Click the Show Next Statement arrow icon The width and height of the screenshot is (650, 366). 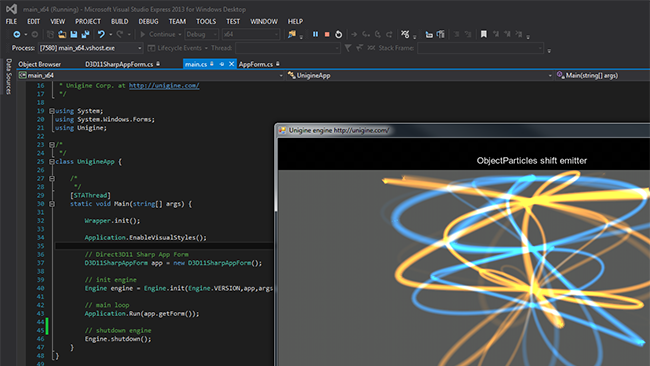[x=354, y=34]
